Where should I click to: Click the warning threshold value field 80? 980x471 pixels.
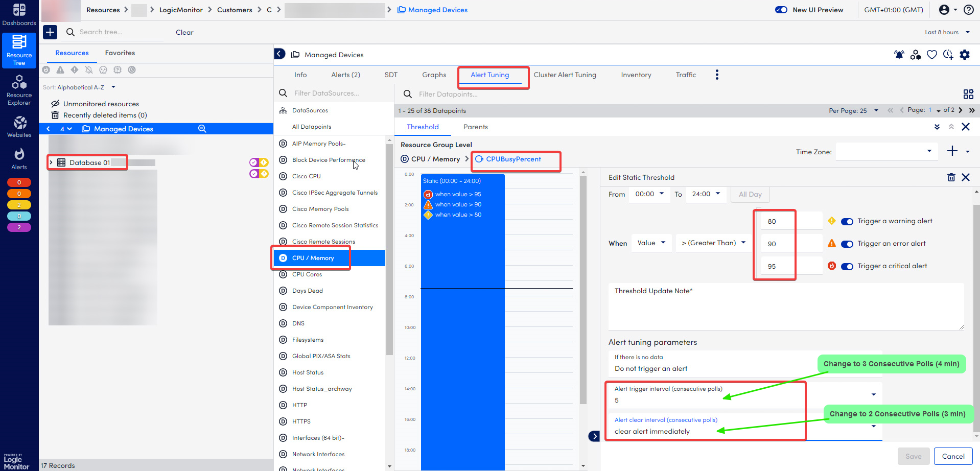tap(791, 221)
